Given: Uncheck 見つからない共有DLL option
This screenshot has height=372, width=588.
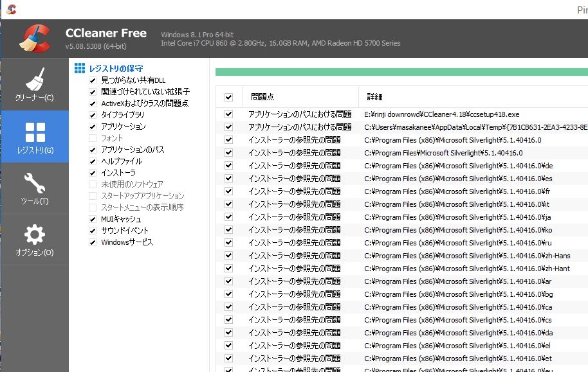Looking at the screenshot, I should [x=93, y=80].
